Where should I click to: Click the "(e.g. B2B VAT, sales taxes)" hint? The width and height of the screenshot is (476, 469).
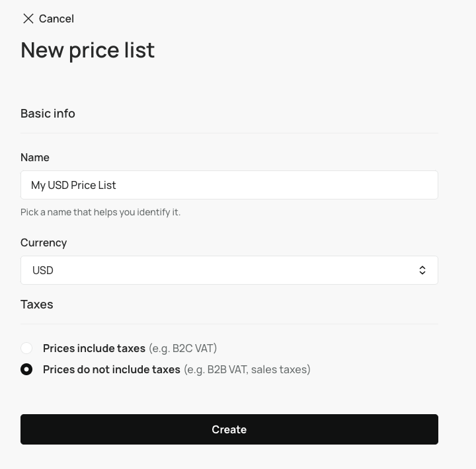[247, 369]
